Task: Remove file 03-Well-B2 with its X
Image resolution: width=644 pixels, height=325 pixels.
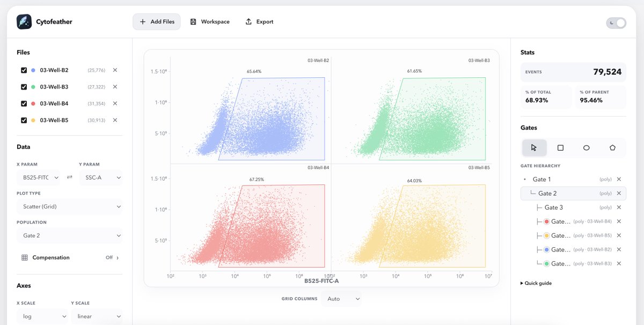Action: click(115, 70)
